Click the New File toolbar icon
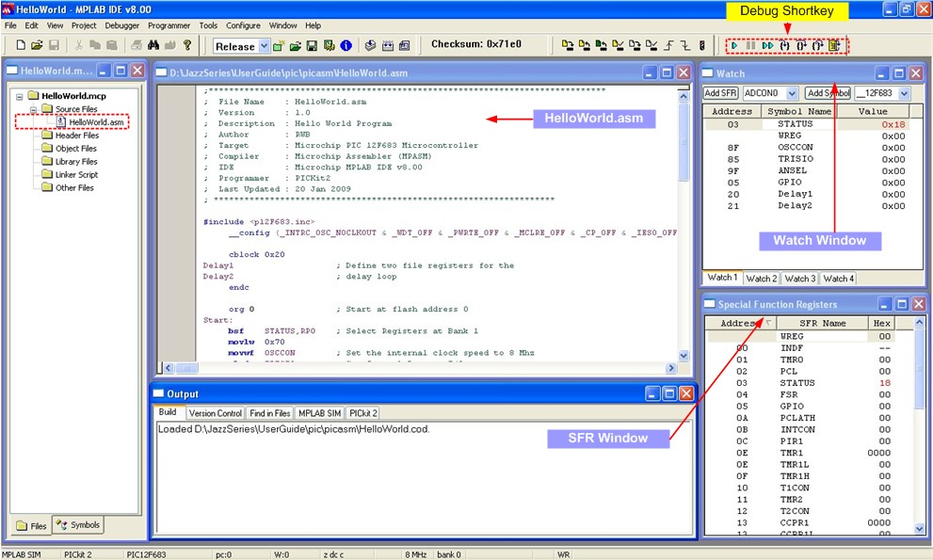933x560 pixels. coord(20,45)
